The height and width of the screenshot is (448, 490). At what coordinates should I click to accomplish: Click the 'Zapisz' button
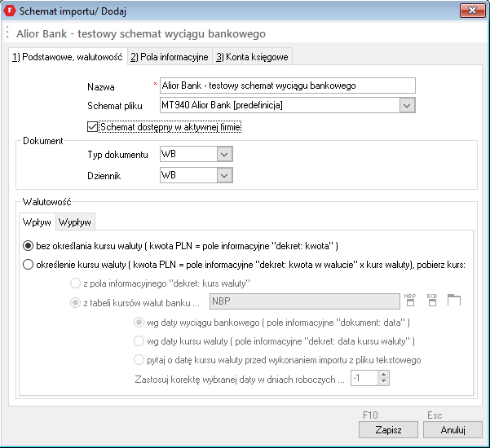tap(388, 430)
